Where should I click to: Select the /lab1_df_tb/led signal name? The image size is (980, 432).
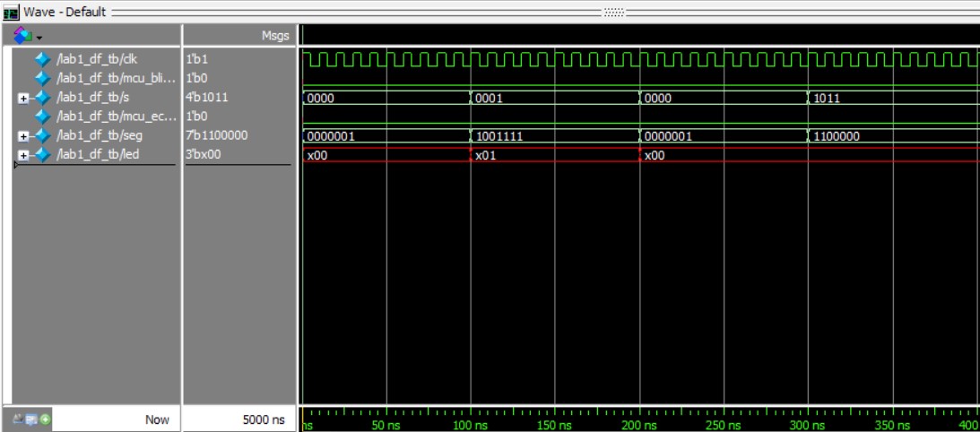pyautogui.click(x=98, y=154)
